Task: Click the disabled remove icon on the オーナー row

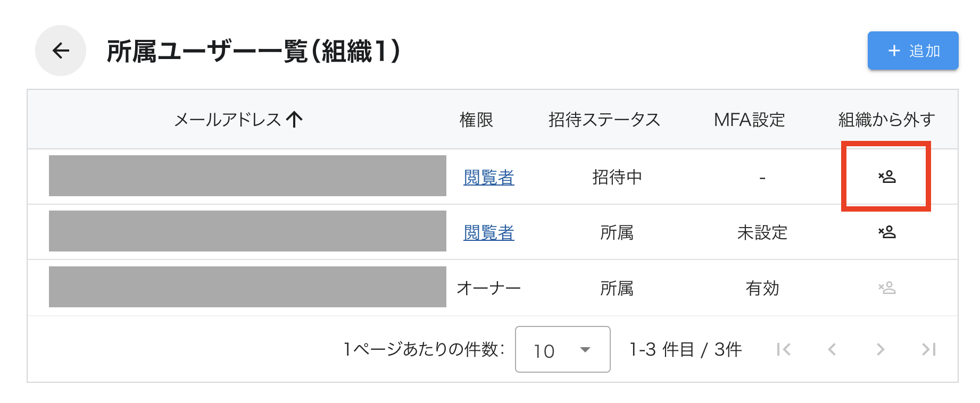Action: point(886,288)
